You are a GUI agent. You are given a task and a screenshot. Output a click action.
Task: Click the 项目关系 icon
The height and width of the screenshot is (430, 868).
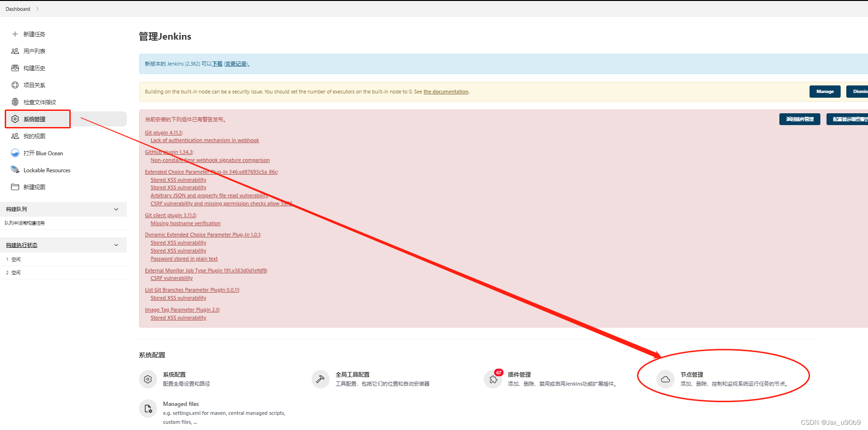15,85
